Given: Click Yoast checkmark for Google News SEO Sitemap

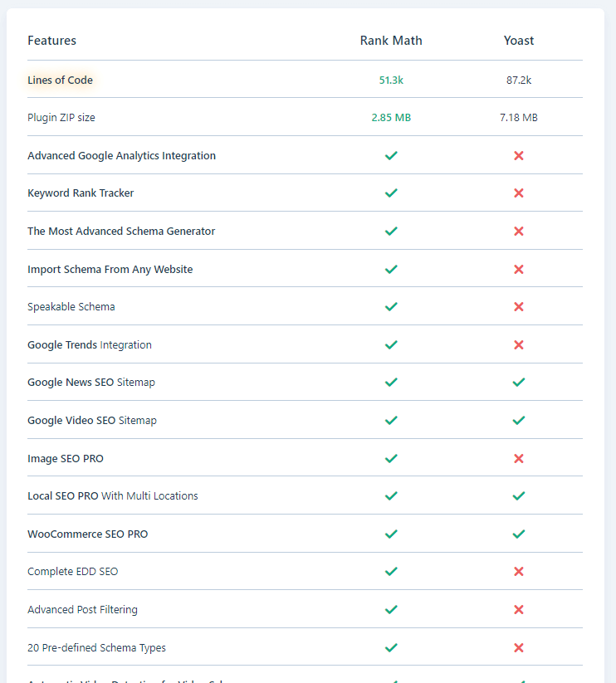Looking at the screenshot, I should click(519, 383).
